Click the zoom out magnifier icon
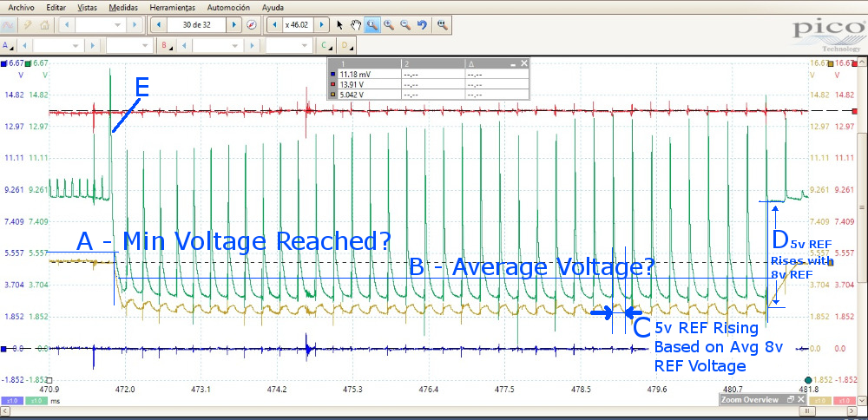 tap(404, 25)
